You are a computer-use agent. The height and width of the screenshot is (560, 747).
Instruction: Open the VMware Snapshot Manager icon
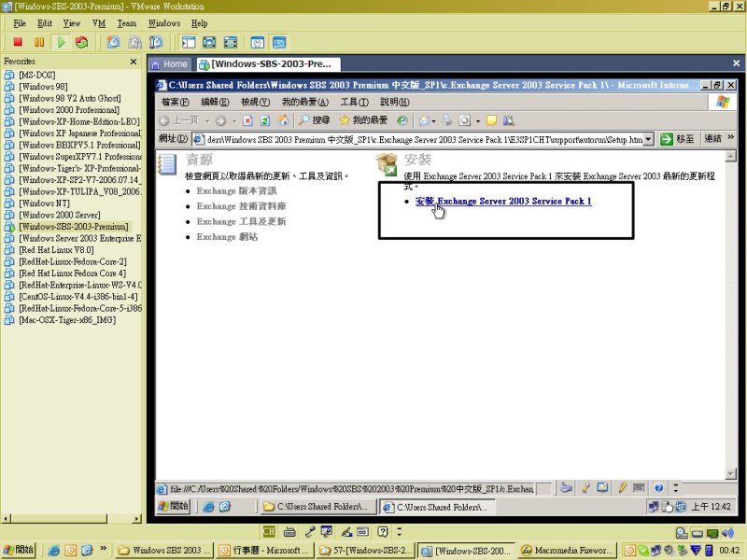coord(156,42)
